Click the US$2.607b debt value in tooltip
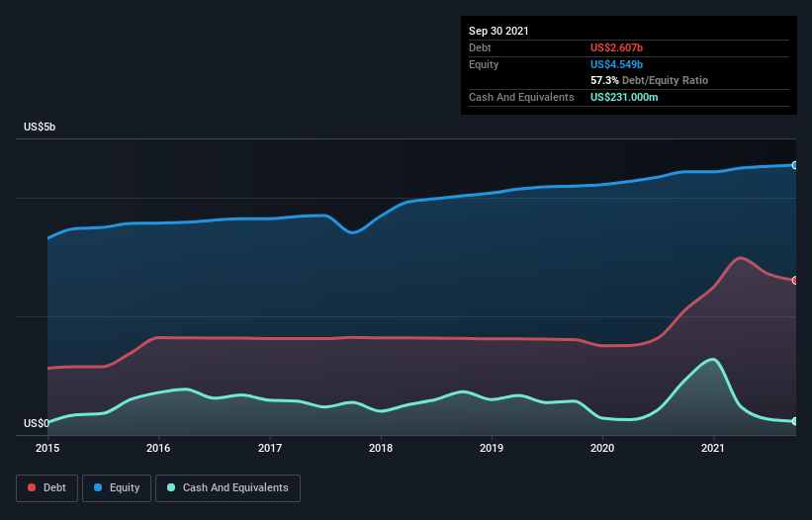The height and width of the screenshot is (520, 812). (616, 47)
